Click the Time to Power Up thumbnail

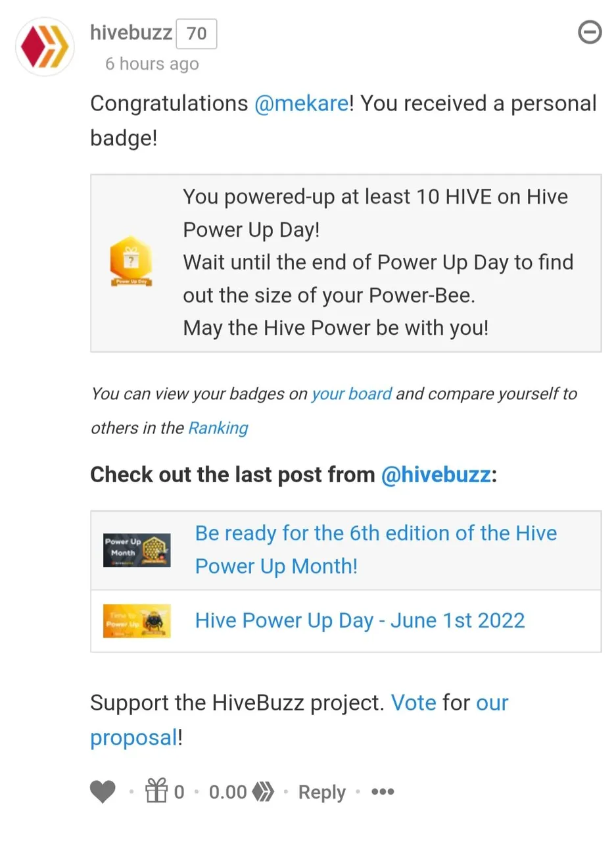[137, 621]
